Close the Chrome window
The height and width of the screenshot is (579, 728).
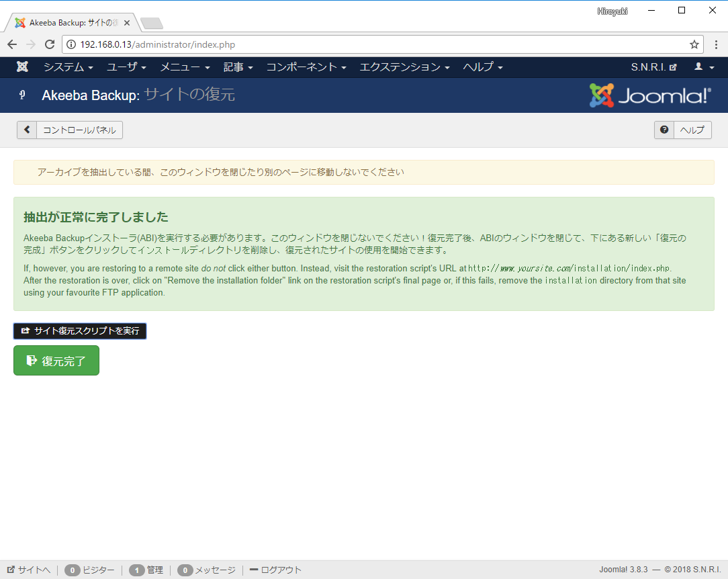pos(712,10)
